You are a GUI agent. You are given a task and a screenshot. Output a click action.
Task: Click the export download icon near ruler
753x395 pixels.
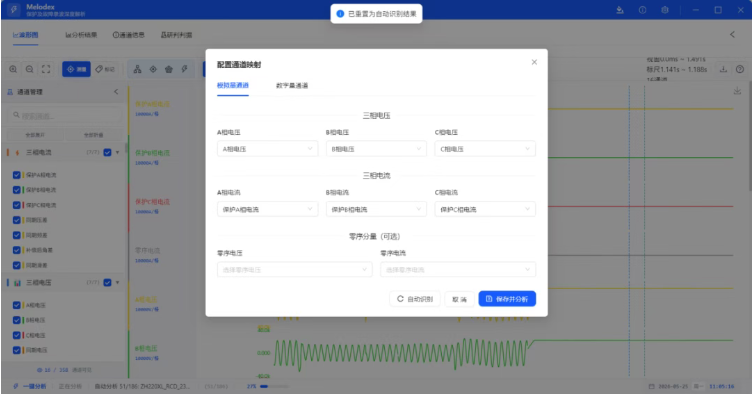(x=723, y=69)
